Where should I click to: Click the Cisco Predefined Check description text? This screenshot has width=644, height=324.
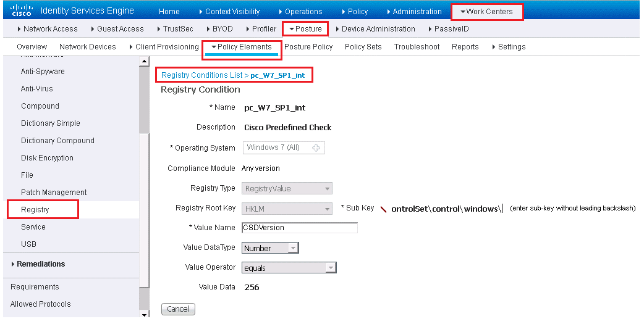pyautogui.click(x=287, y=128)
